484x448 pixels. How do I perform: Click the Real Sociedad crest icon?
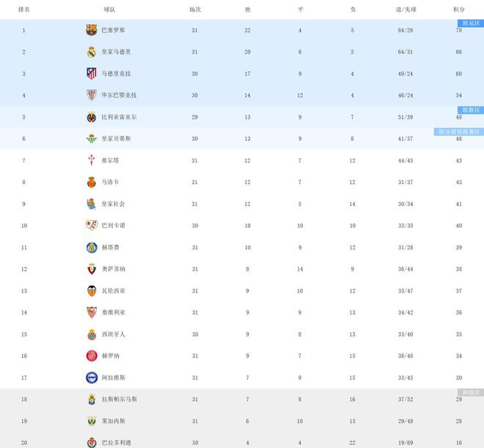[x=91, y=204]
